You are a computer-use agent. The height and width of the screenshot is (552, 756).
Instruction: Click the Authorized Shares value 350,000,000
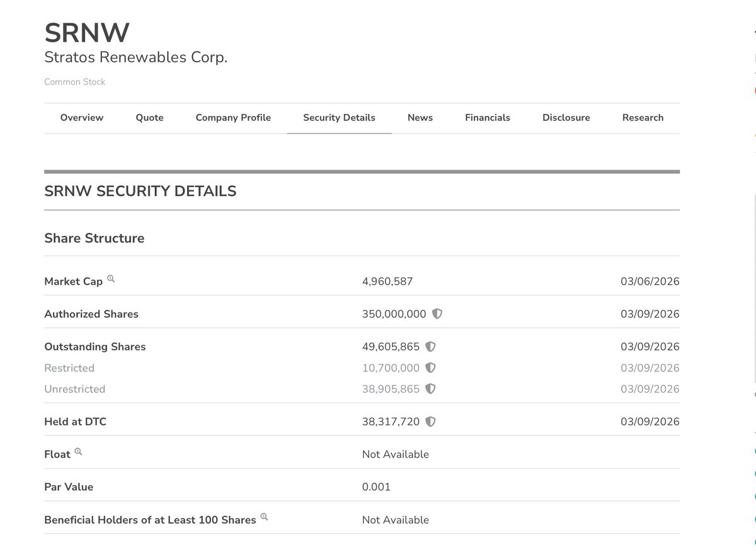(394, 314)
